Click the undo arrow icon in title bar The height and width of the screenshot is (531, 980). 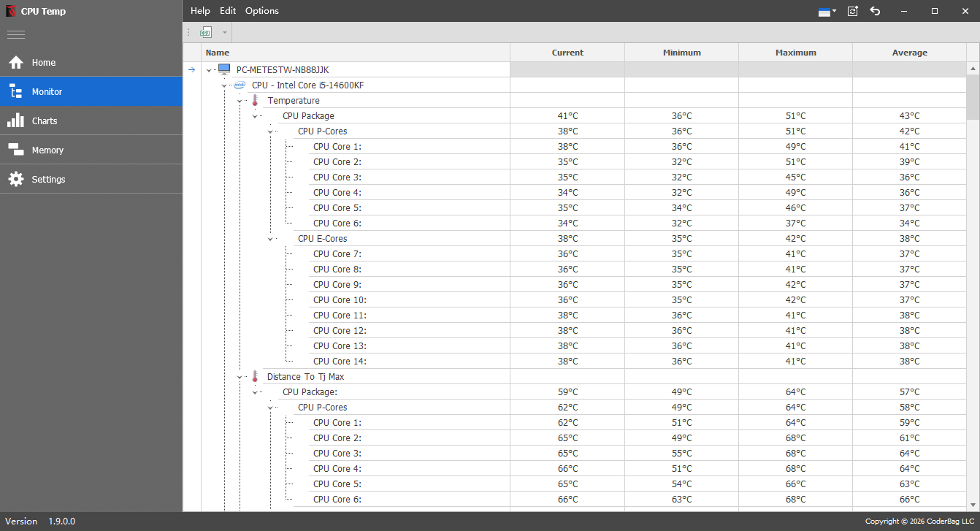click(875, 11)
